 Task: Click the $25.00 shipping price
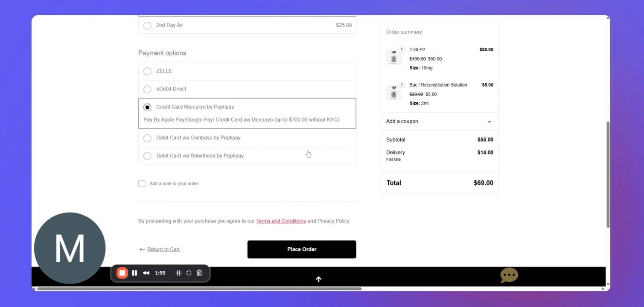(344, 25)
